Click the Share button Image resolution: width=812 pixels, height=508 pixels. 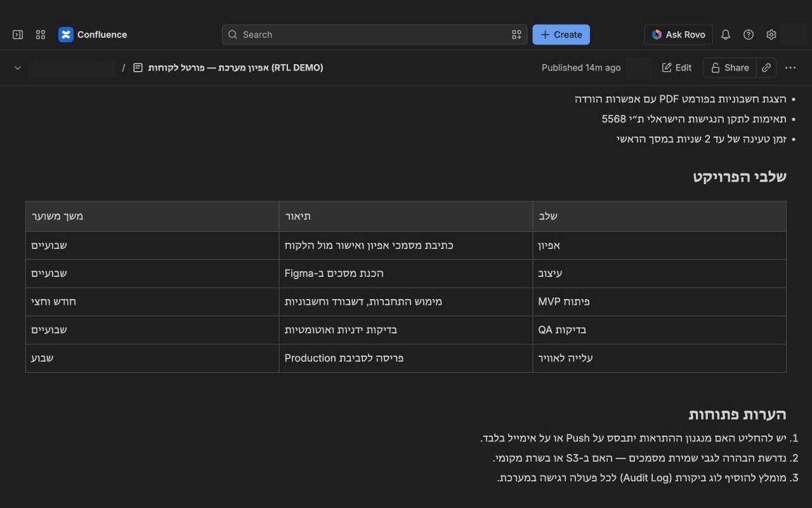click(730, 68)
